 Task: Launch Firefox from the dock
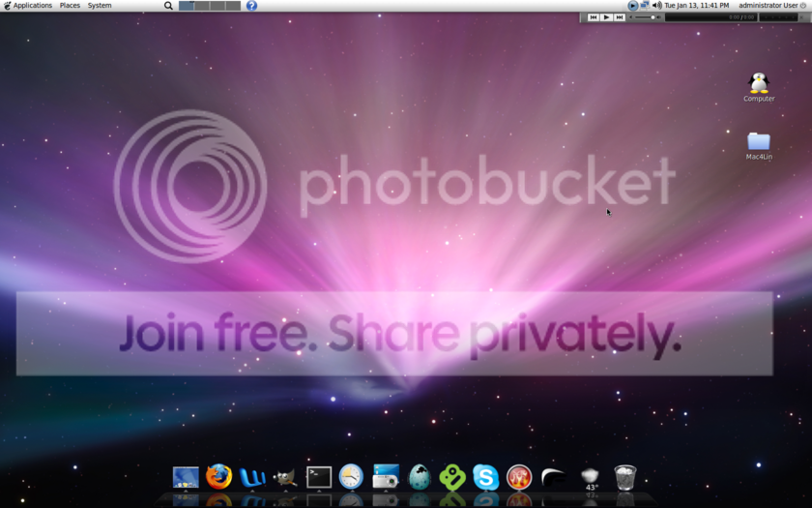click(x=218, y=476)
